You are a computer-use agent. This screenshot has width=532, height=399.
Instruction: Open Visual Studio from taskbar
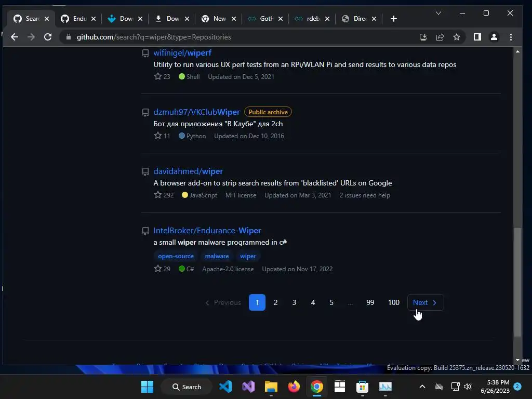[x=248, y=387]
